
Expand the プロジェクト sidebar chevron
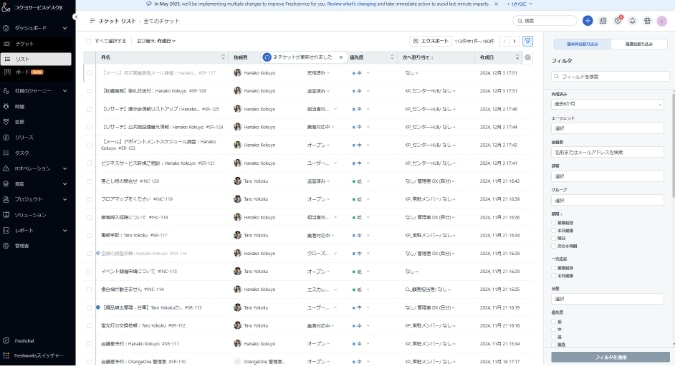tap(65, 199)
